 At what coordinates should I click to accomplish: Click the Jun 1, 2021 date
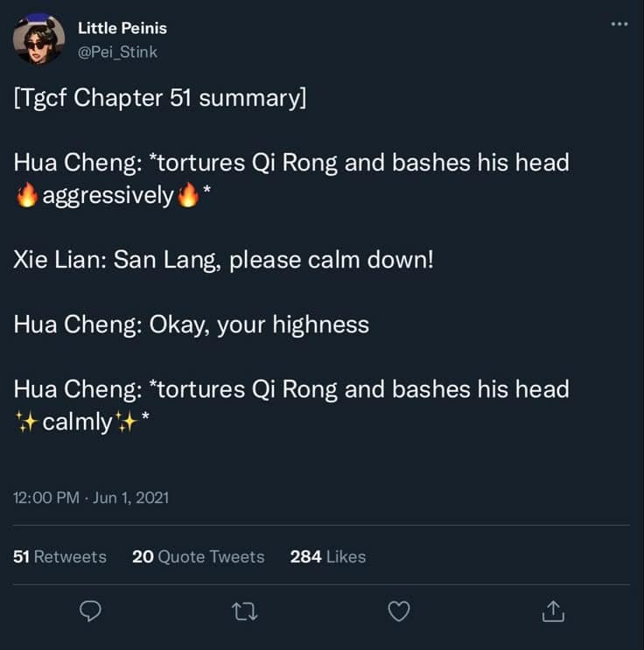(130, 498)
